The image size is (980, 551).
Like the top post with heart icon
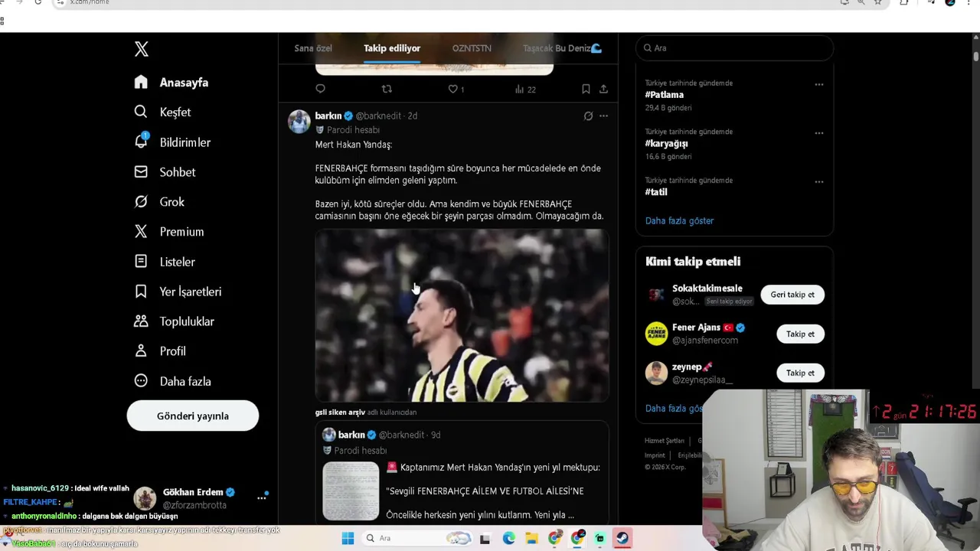tap(453, 89)
